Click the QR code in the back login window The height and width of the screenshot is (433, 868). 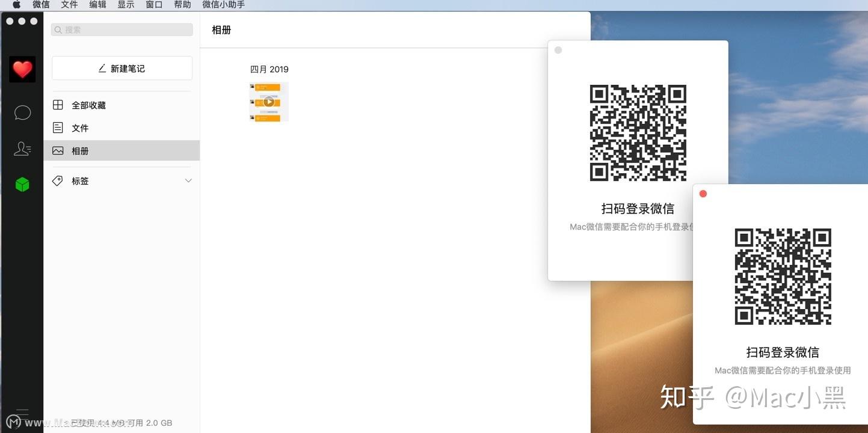click(638, 133)
